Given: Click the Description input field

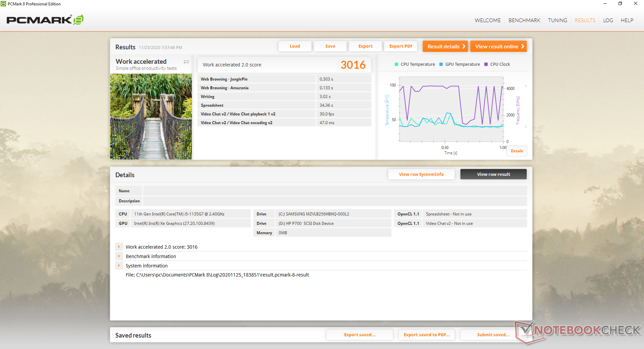Looking at the screenshot, I should (x=335, y=201).
